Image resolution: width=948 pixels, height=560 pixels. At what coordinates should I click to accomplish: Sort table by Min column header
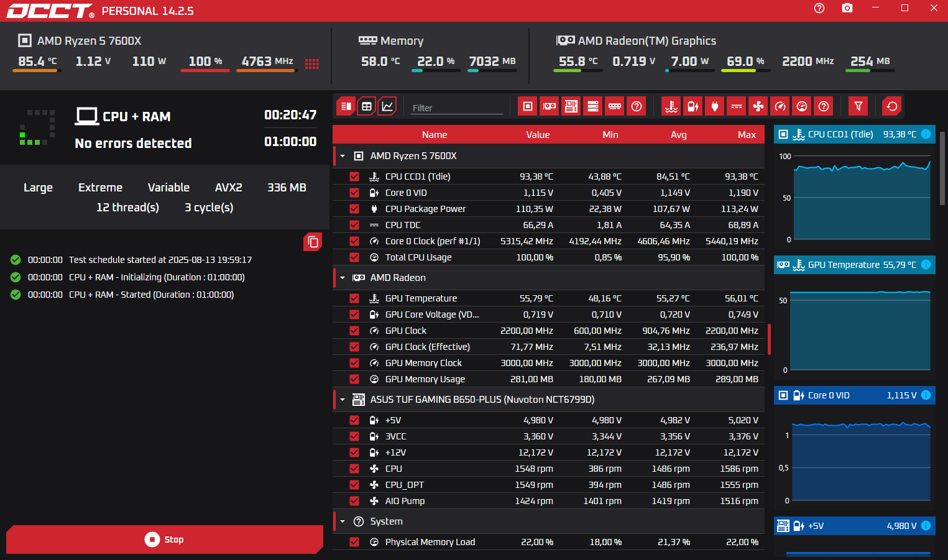[610, 135]
